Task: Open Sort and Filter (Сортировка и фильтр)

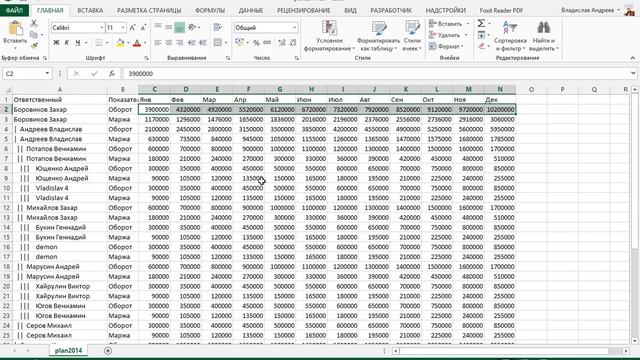Action: (510, 36)
